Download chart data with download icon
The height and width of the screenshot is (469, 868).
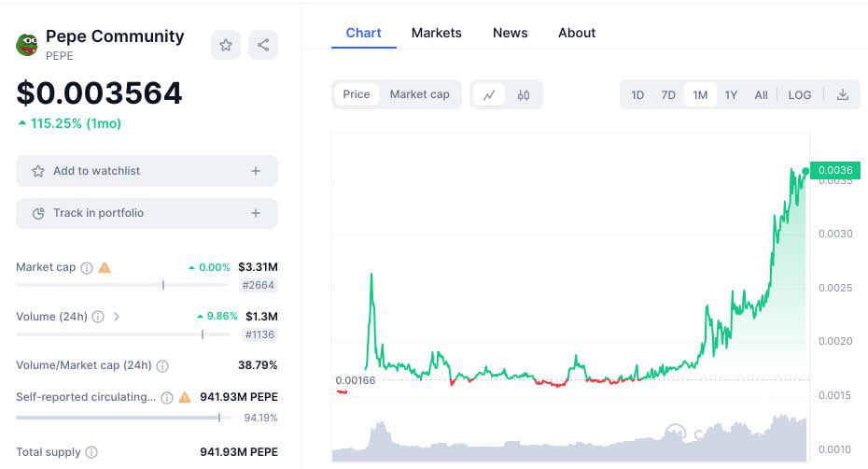[843, 94]
